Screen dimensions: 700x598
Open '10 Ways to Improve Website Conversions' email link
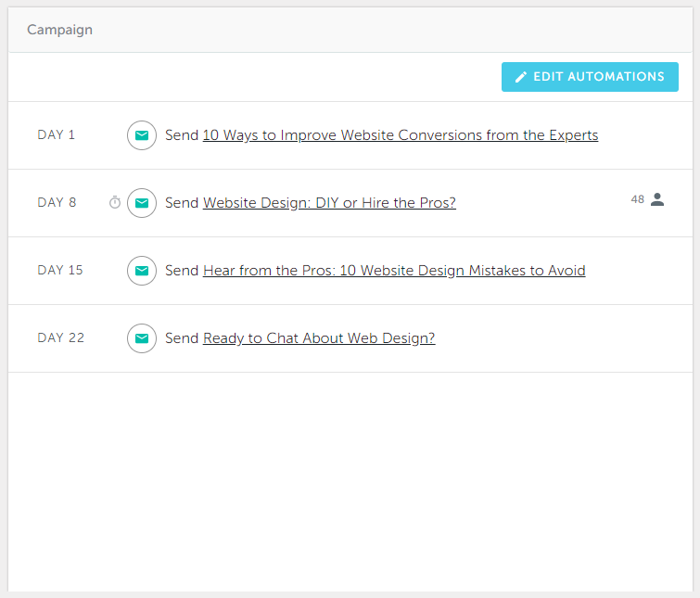click(400, 134)
